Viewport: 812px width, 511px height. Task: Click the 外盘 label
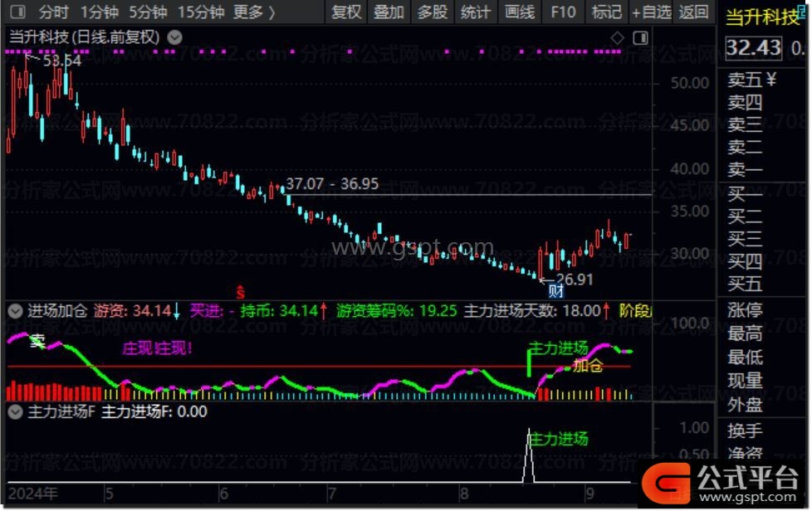745,405
